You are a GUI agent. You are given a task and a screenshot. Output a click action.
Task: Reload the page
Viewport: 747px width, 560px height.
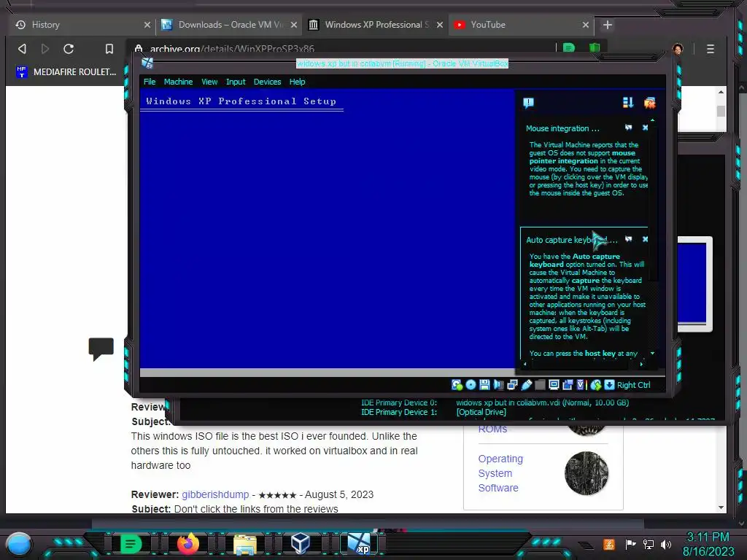tap(69, 49)
